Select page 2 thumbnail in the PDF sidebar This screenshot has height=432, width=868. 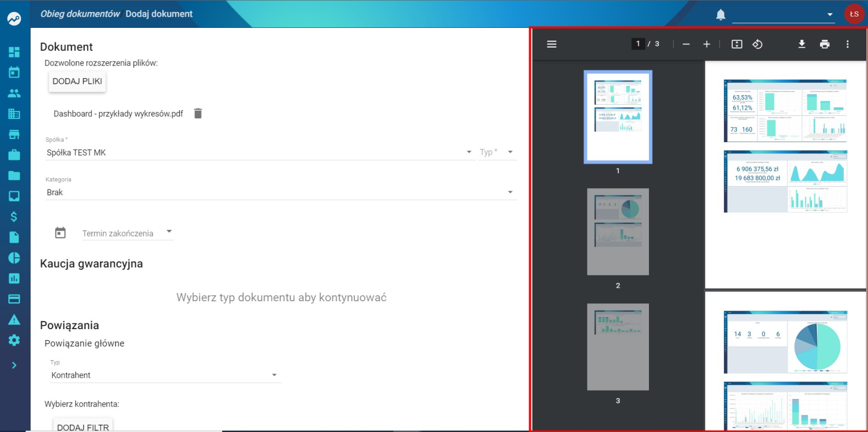pos(618,232)
